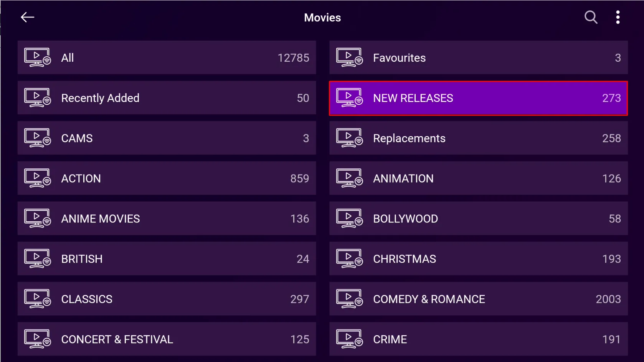The height and width of the screenshot is (362, 644).
Task: Click the 859 count for ACTION
Action: (x=300, y=179)
